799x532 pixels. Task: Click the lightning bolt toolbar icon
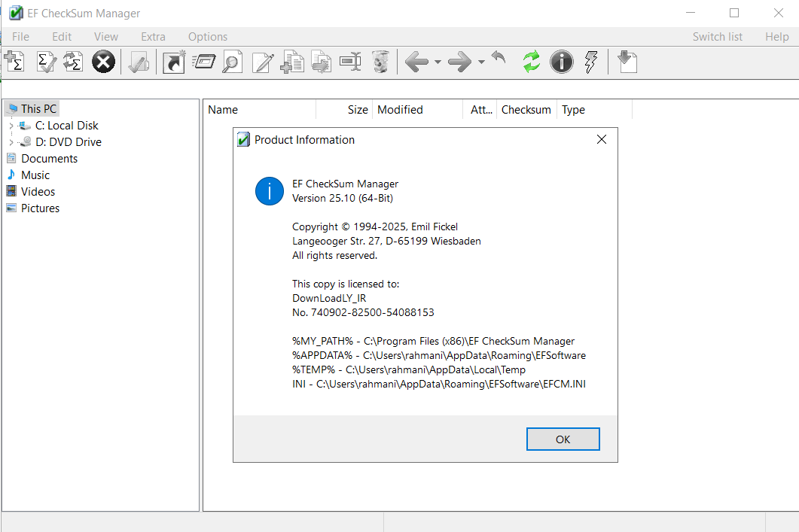click(x=591, y=62)
